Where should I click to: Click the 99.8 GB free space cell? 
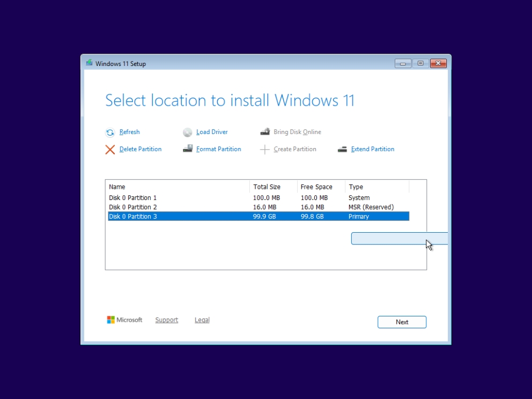coord(312,217)
